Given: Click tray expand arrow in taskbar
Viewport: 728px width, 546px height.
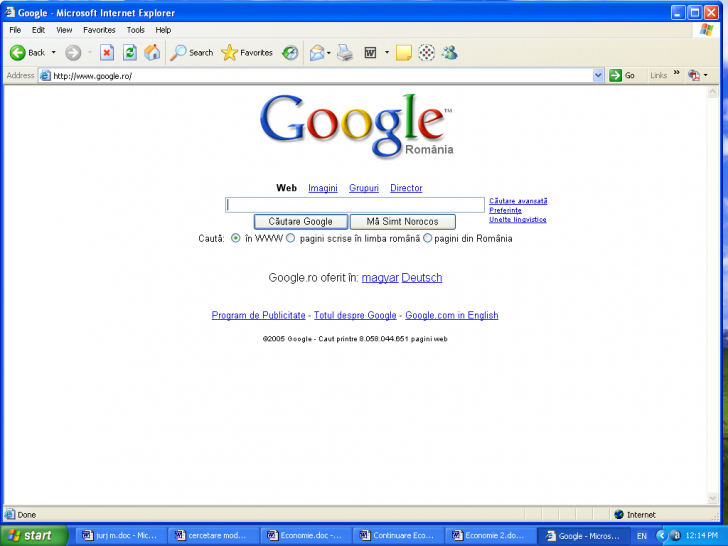Looking at the screenshot, I should (x=662, y=536).
